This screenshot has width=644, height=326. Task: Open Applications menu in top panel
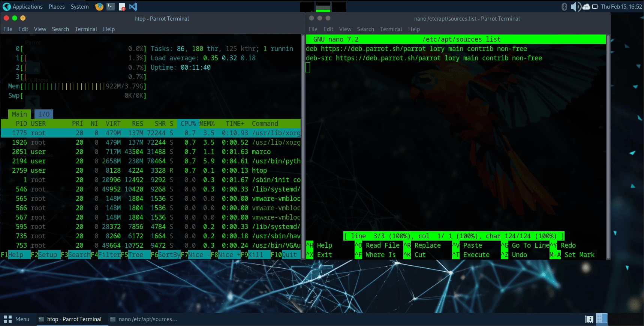click(28, 7)
